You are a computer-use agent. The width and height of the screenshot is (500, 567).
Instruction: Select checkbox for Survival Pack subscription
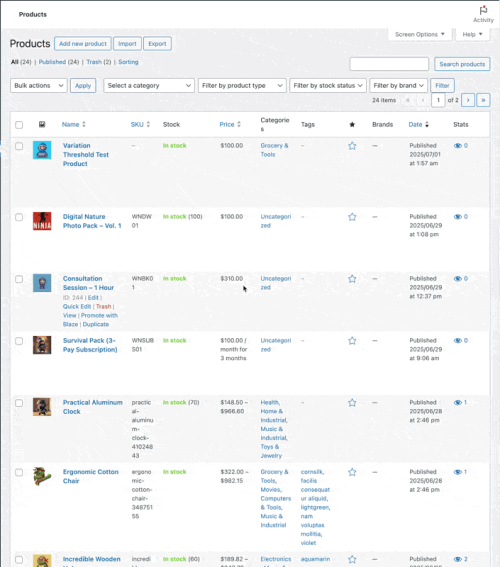click(19, 341)
